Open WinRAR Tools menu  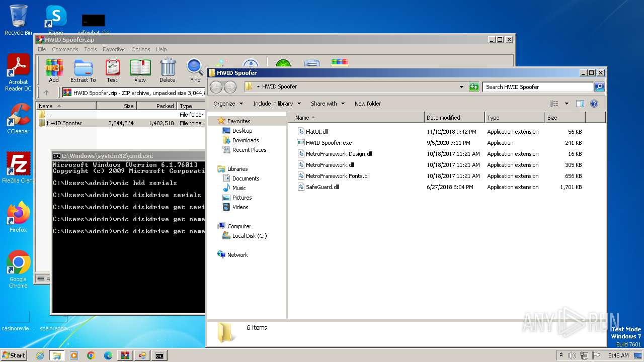[91, 49]
